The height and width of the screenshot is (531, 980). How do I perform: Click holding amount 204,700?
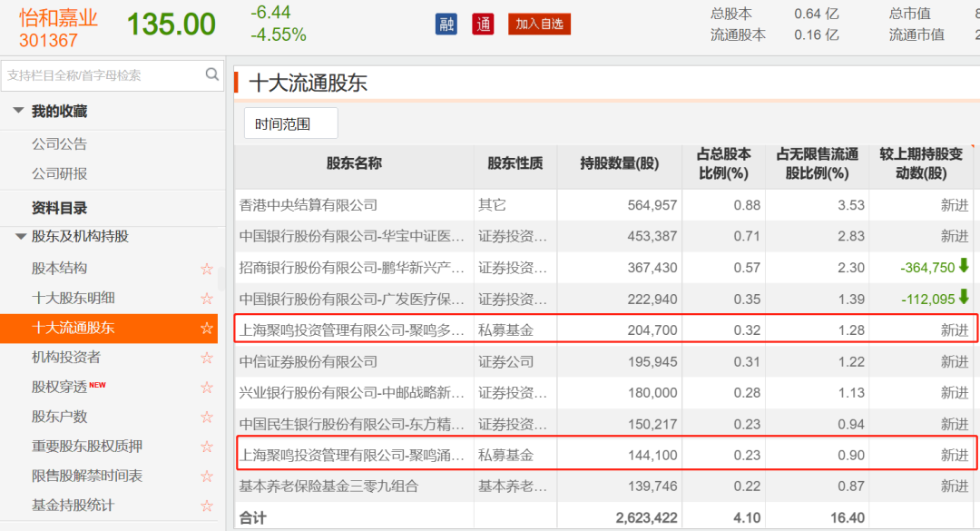coord(652,330)
